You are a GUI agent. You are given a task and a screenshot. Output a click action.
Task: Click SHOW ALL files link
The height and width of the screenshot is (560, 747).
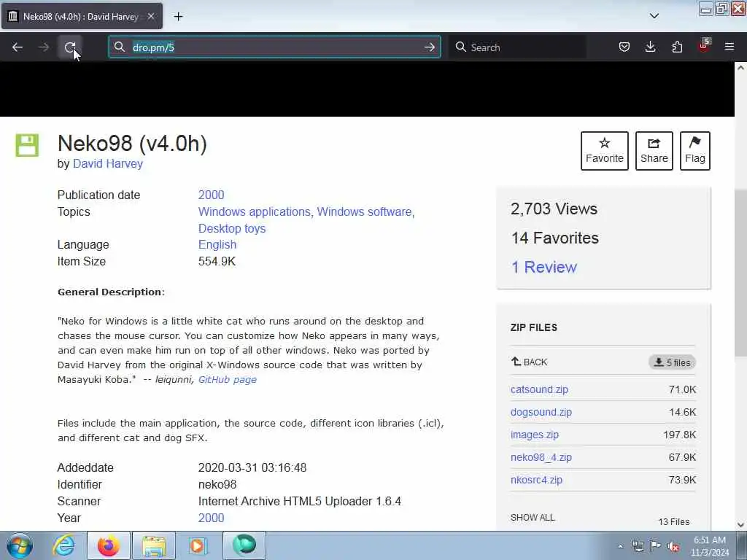click(533, 518)
